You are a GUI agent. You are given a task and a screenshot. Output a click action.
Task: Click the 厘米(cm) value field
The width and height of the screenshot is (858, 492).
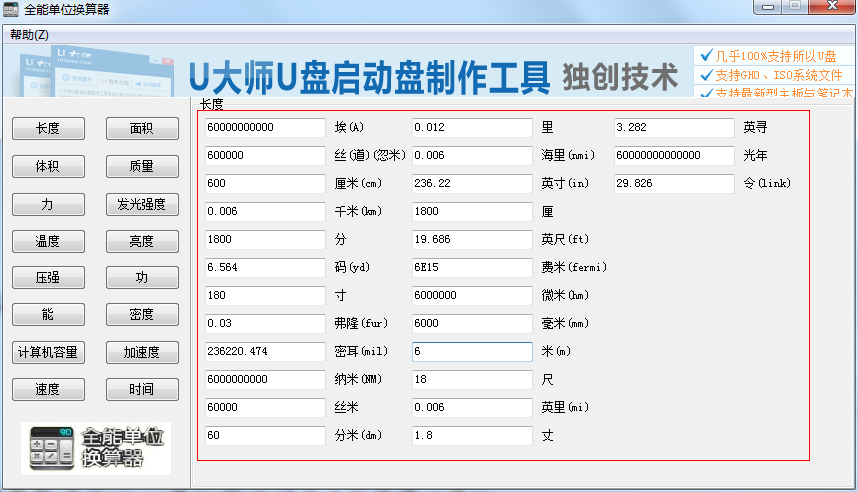pyautogui.click(x=265, y=183)
